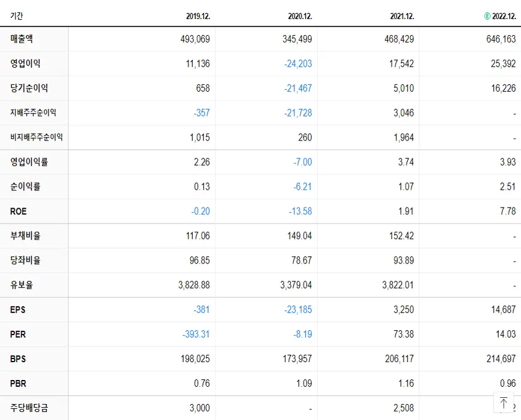Click the revenue value 345,499

(x=297, y=39)
